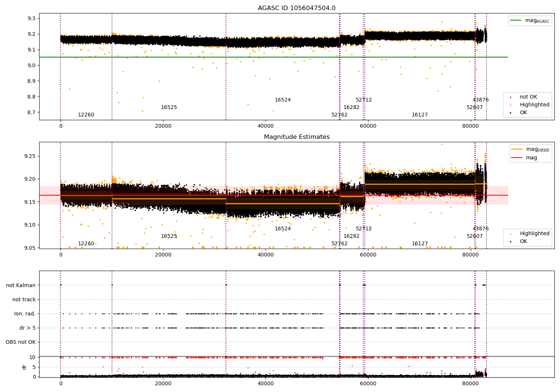
Task: Click the '8.9' y-tick of the top plot
Action: click(32, 81)
